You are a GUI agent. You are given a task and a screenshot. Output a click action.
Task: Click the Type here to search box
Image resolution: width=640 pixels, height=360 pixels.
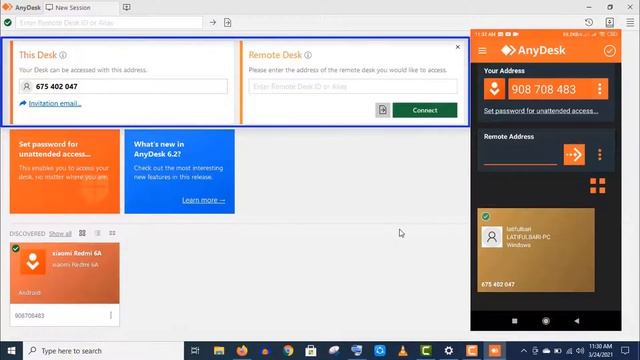pos(103,351)
